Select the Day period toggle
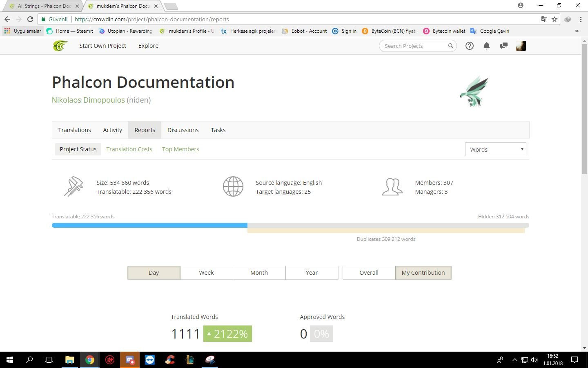 pos(154,273)
